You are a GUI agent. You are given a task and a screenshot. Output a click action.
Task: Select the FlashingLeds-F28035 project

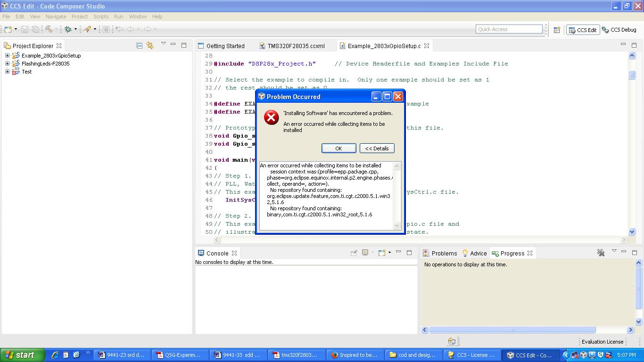45,64
